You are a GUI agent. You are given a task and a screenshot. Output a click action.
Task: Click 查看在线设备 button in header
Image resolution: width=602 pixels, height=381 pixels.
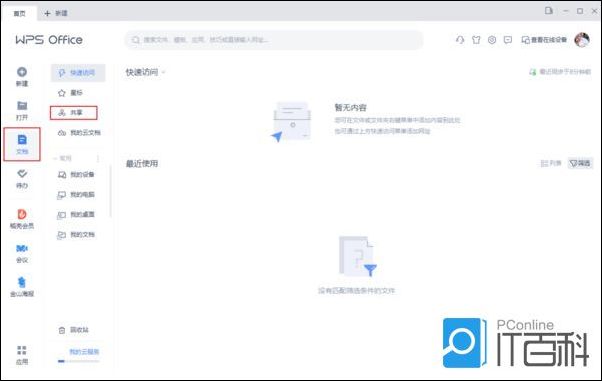[544, 40]
